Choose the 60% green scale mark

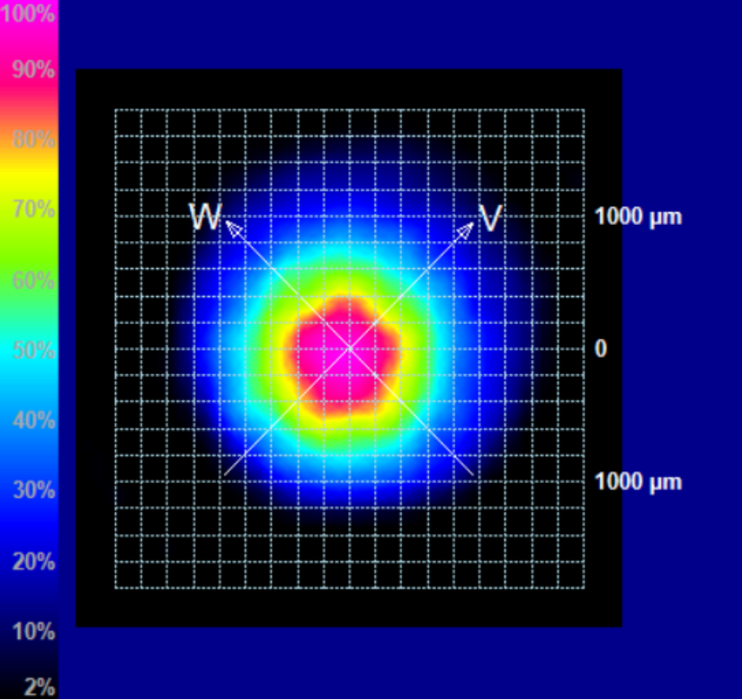click(x=33, y=280)
